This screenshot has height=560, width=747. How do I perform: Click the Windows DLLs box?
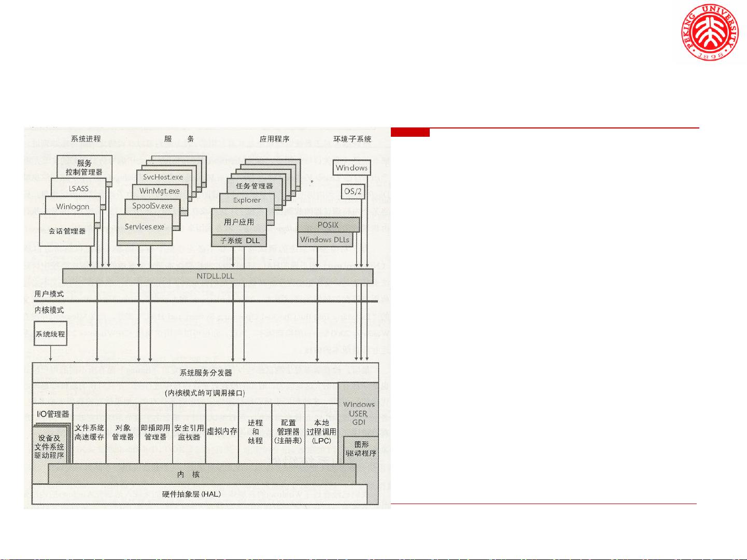tap(325, 239)
